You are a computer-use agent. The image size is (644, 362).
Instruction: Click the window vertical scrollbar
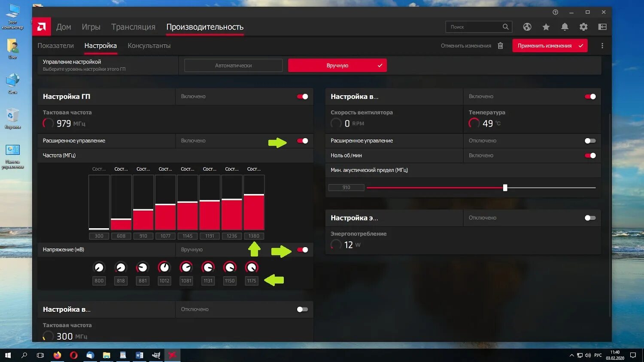[610, 214]
